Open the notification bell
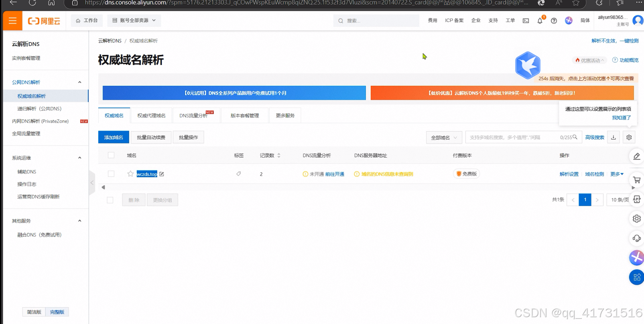Screen dimensions: 644x324 click(540, 21)
